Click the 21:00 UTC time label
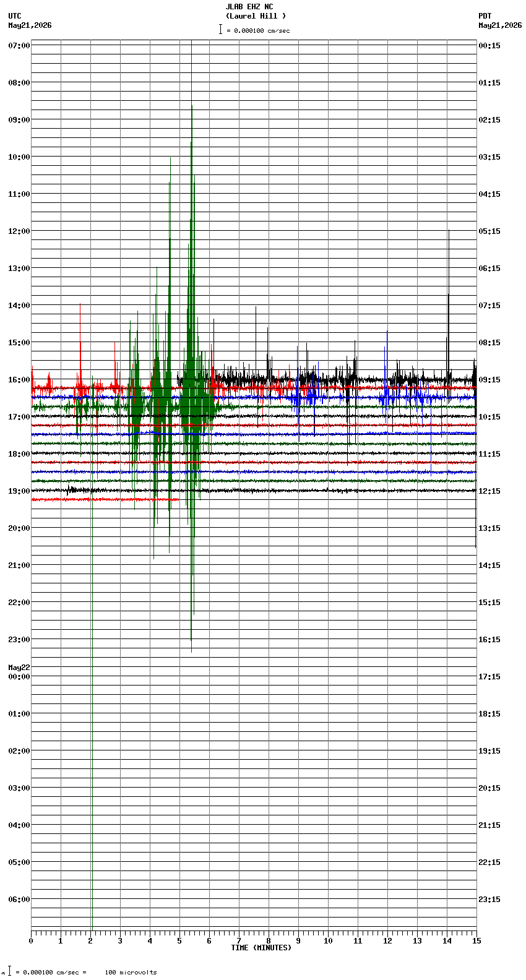Image resolution: width=526 pixels, height=980 pixels. pyautogui.click(x=19, y=565)
